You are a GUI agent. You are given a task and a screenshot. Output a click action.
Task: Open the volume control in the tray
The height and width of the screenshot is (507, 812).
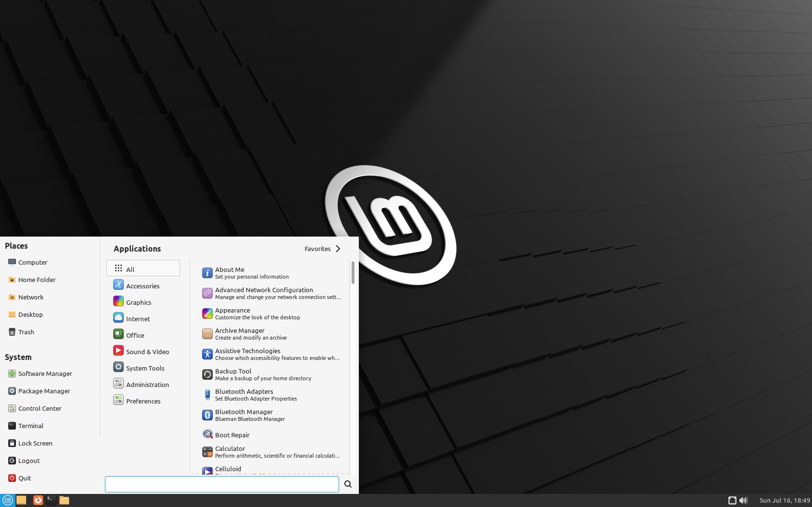point(743,500)
